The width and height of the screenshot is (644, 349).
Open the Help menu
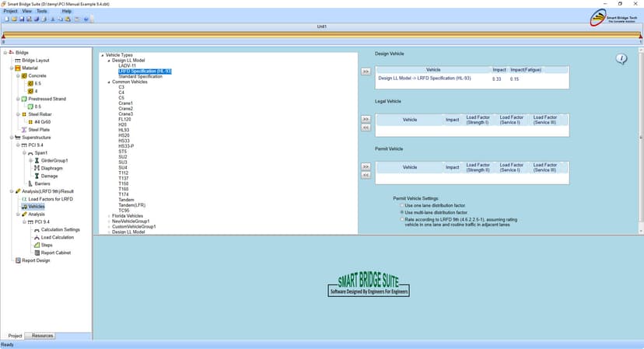67,11
